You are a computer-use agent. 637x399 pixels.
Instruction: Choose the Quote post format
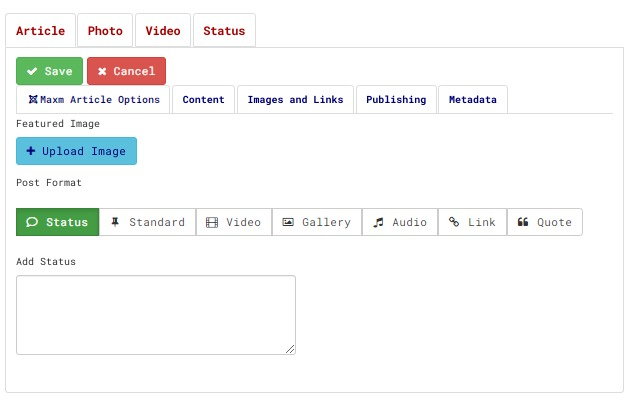tap(545, 222)
